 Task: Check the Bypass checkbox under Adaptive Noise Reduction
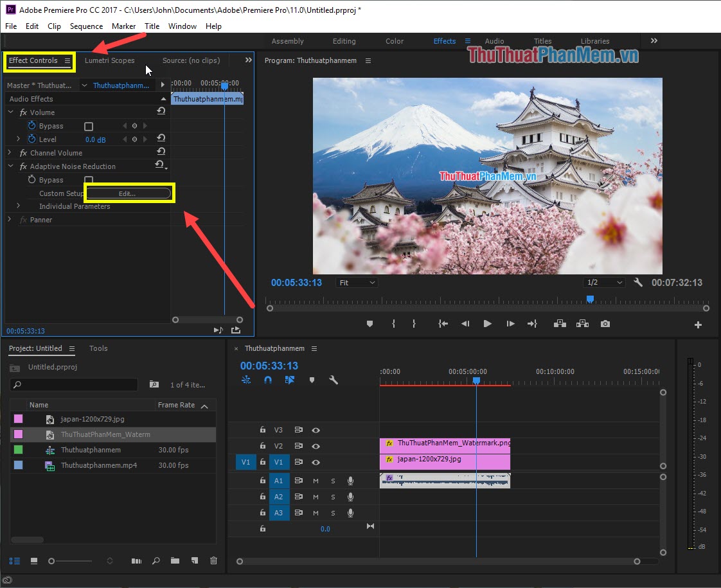tap(88, 179)
